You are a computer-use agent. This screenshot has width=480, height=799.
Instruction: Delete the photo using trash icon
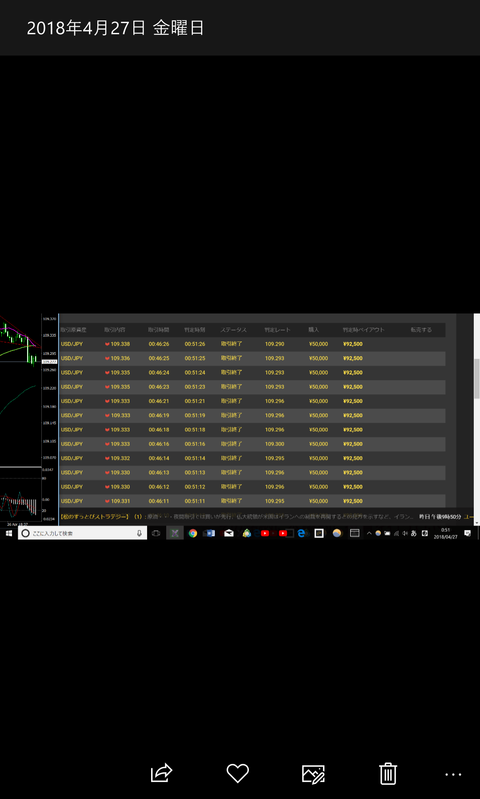point(388,773)
